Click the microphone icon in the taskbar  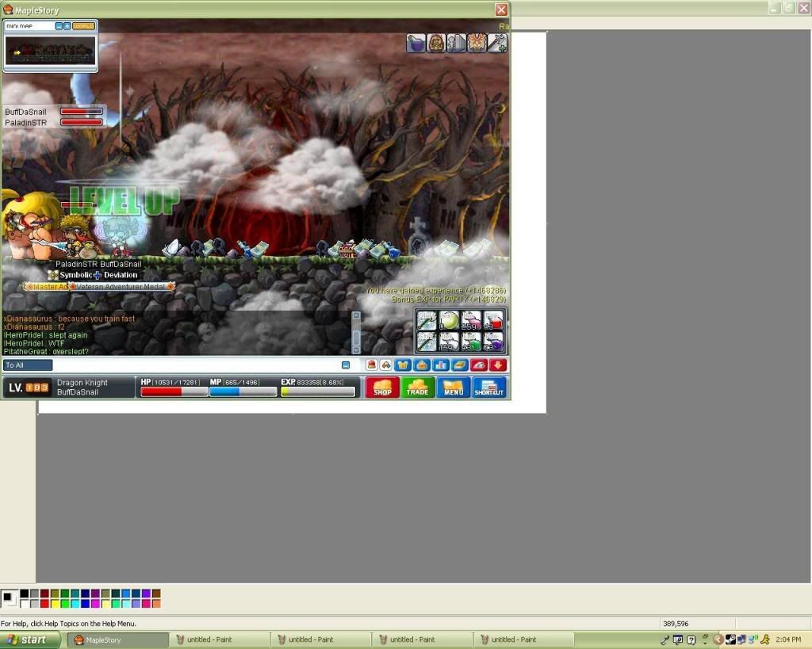665,640
